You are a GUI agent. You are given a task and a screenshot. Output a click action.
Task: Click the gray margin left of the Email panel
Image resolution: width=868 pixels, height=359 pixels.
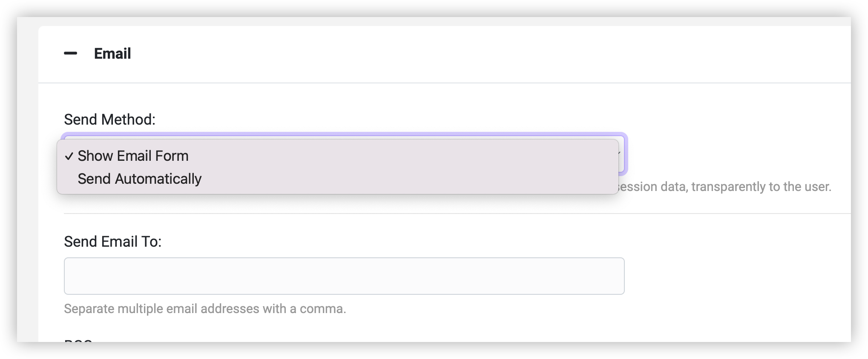point(28,179)
